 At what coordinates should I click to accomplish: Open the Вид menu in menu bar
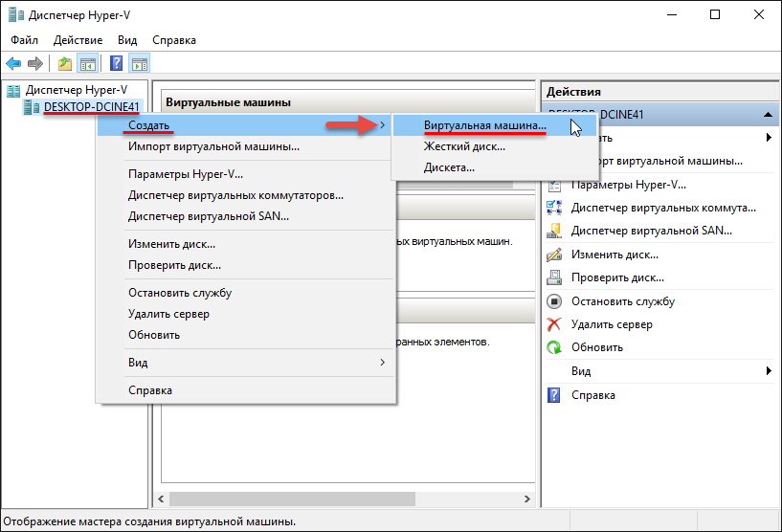(127, 40)
